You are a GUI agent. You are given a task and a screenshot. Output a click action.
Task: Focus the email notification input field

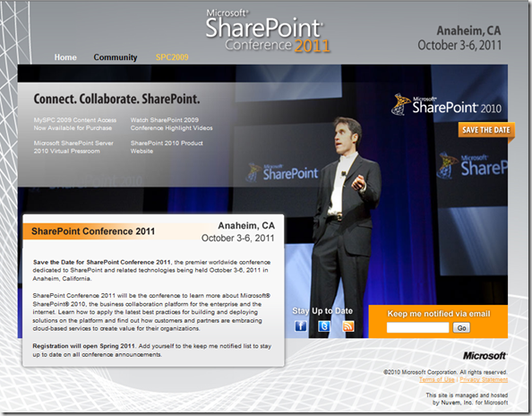(x=417, y=328)
